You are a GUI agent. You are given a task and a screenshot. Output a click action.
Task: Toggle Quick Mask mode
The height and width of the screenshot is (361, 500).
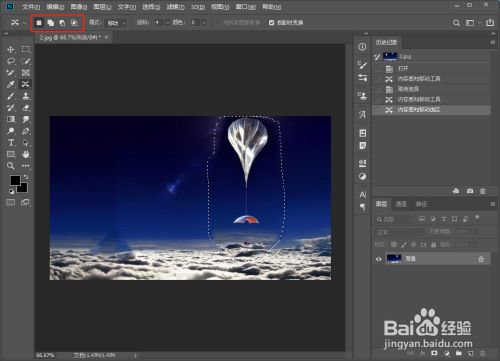pyautogui.click(x=11, y=202)
